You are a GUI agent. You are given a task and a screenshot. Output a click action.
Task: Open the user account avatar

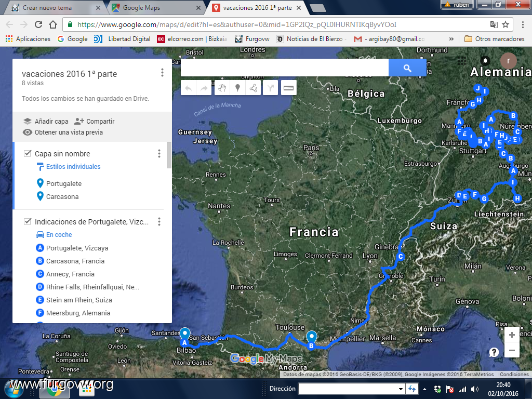pyautogui.click(x=508, y=61)
